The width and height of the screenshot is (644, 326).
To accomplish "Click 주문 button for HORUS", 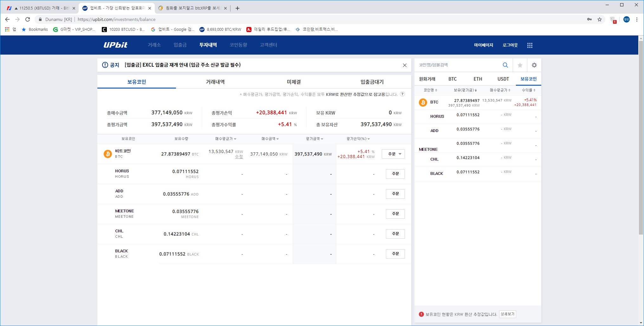I will [x=395, y=174].
